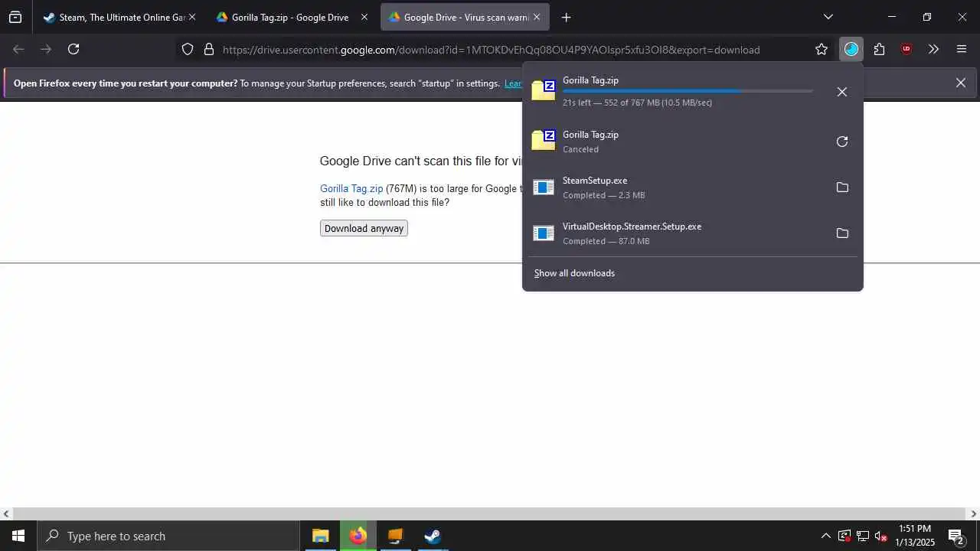View site security padlock information
The height and width of the screenshot is (551, 980).
coord(208,49)
